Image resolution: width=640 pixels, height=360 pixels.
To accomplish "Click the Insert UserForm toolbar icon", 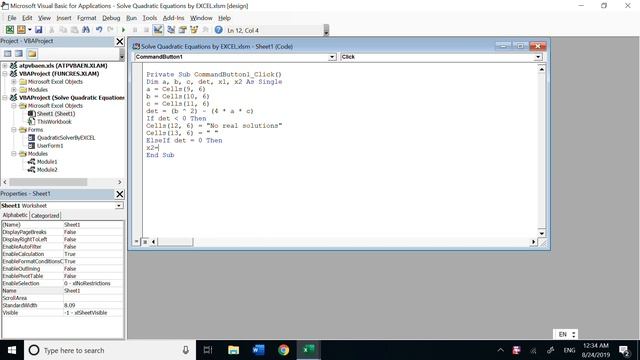I will coord(21,30).
